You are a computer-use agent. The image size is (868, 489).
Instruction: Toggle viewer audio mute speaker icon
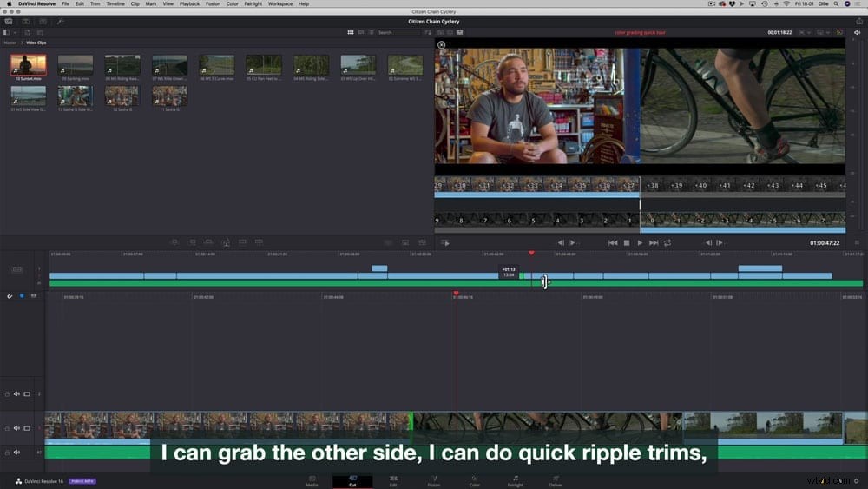[x=857, y=33]
